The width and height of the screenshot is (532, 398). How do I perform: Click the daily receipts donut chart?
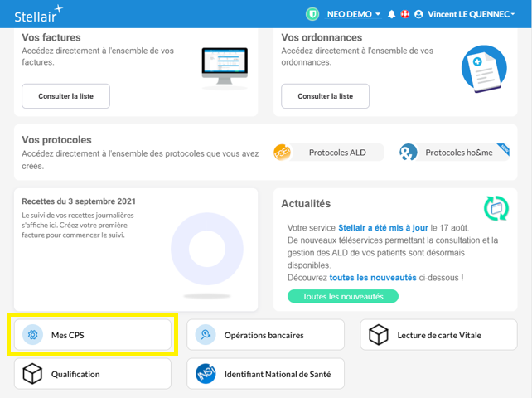pos(196,250)
